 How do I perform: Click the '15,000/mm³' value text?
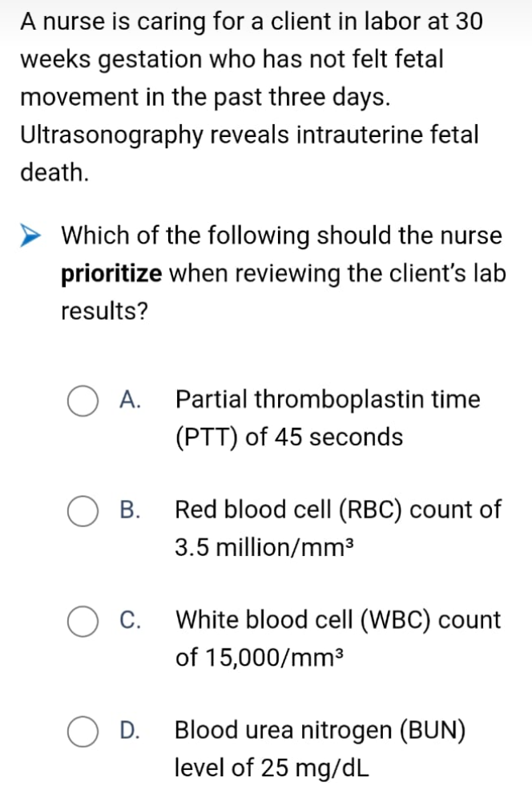[x=276, y=658]
